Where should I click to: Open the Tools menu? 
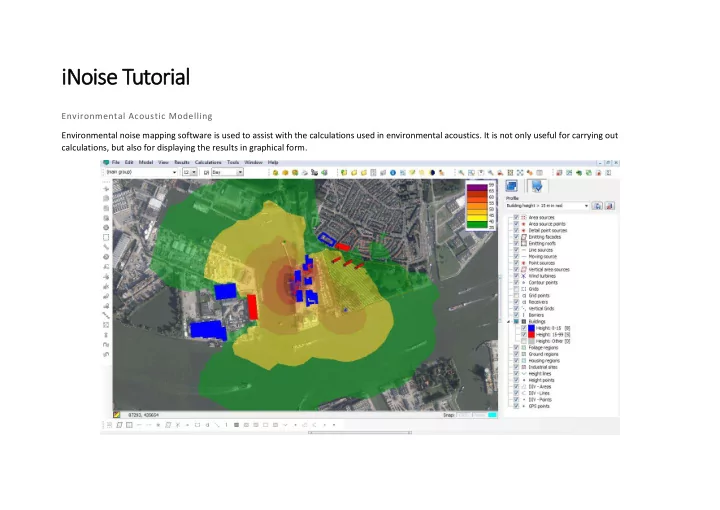233,163
